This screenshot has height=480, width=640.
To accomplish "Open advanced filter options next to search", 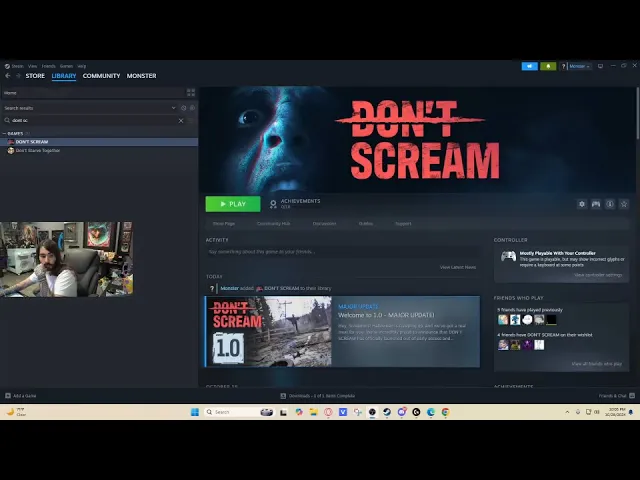I will click(x=191, y=120).
